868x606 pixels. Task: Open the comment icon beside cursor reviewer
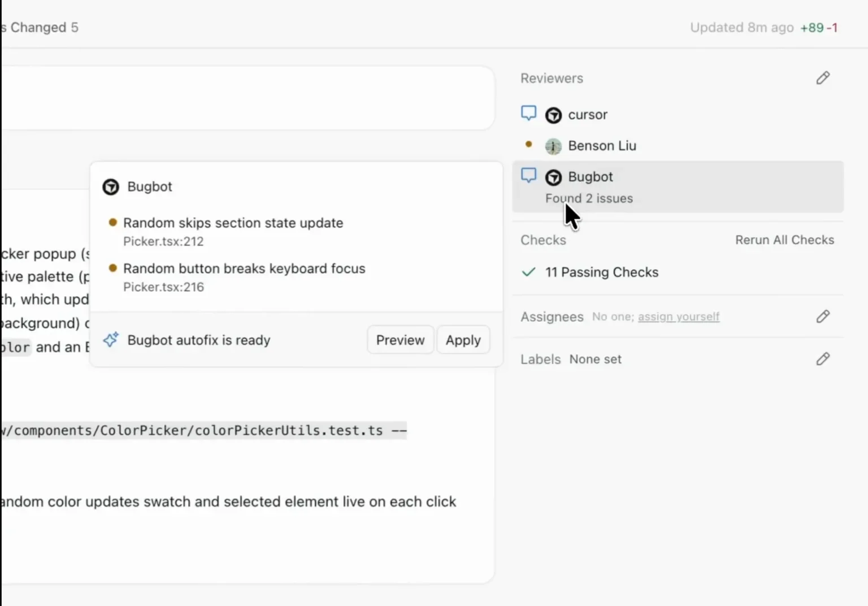pyautogui.click(x=528, y=113)
